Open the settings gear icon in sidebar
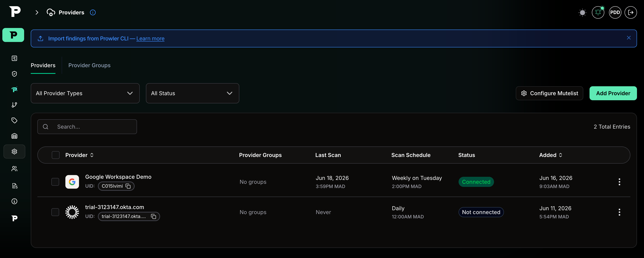The width and height of the screenshot is (644, 258). [15, 152]
